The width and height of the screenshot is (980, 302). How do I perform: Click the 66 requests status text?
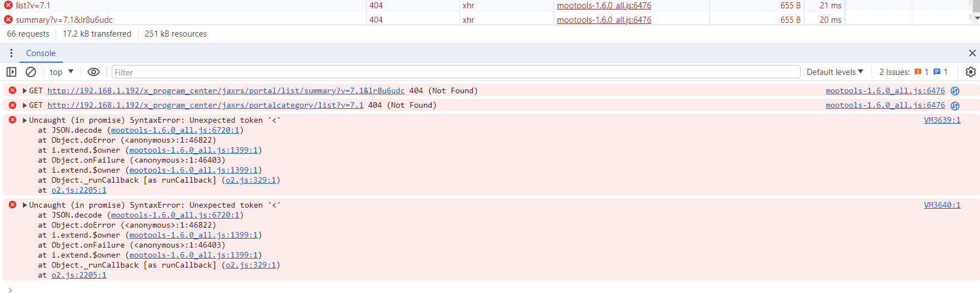tap(28, 34)
